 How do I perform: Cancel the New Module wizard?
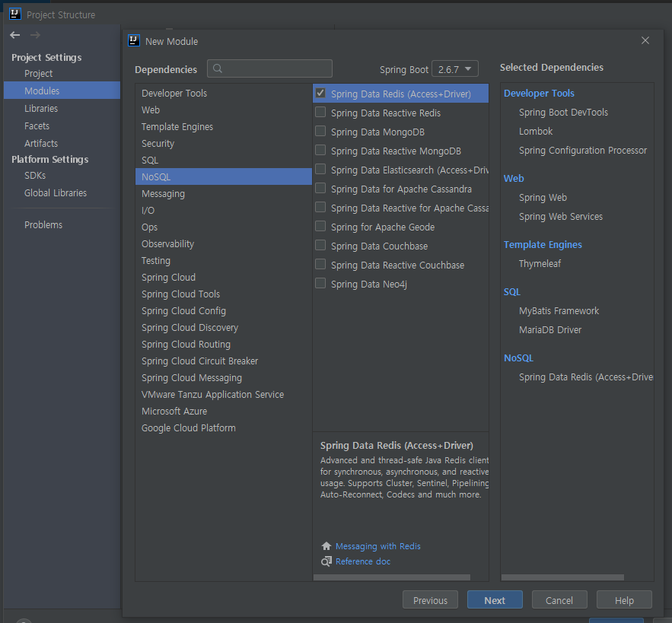click(x=559, y=600)
